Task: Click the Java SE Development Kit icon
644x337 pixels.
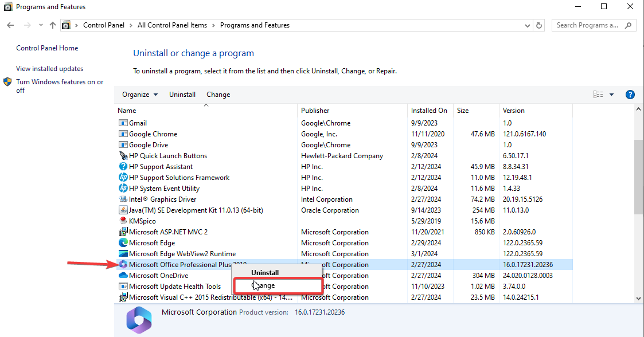Action: [123, 210]
